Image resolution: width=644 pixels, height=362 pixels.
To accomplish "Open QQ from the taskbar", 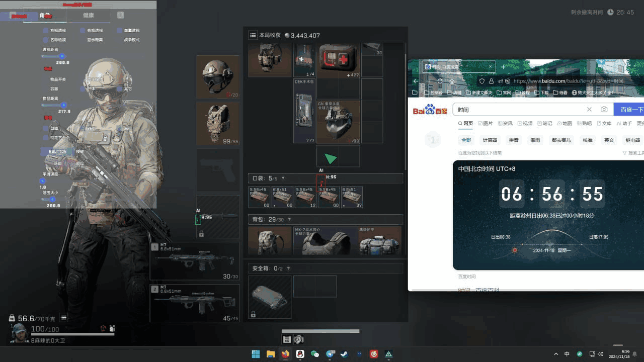I will (x=300, y=354).
